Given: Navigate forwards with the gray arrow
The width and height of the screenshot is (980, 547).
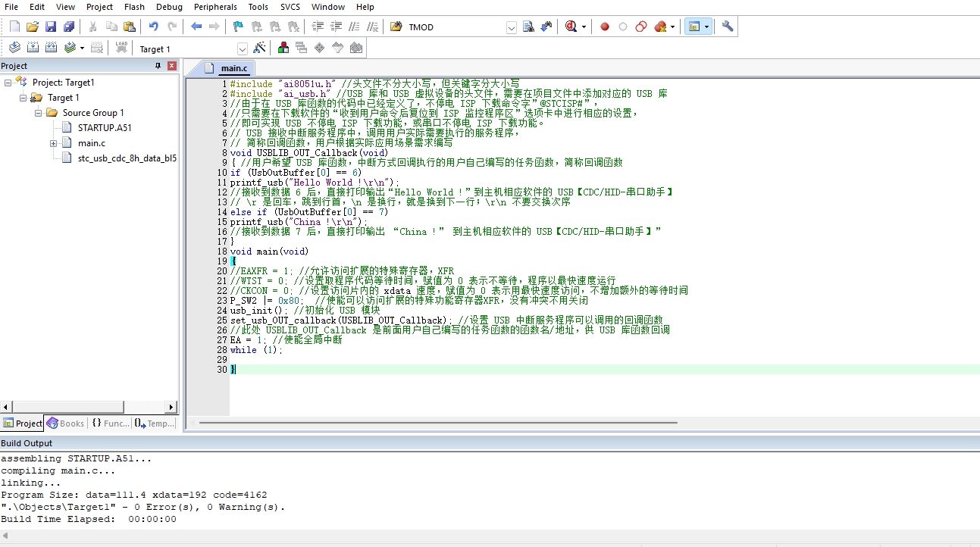Looking at the screenshot, I should pyautogui.click(x=214, y=27).
